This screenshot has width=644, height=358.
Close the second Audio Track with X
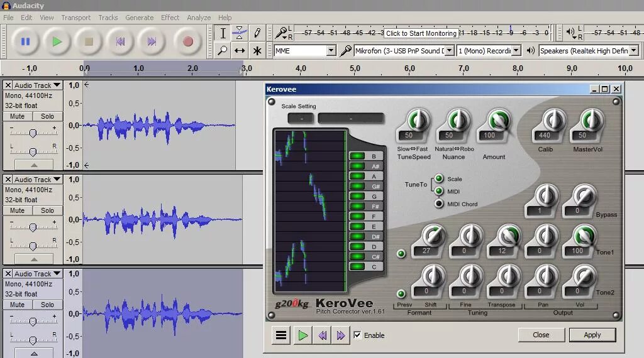[8, 180]
